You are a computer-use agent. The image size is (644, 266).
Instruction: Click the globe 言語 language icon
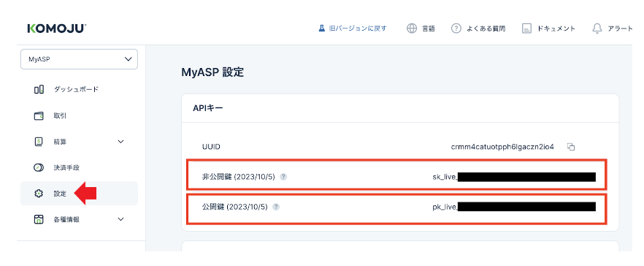pos(412,28)
